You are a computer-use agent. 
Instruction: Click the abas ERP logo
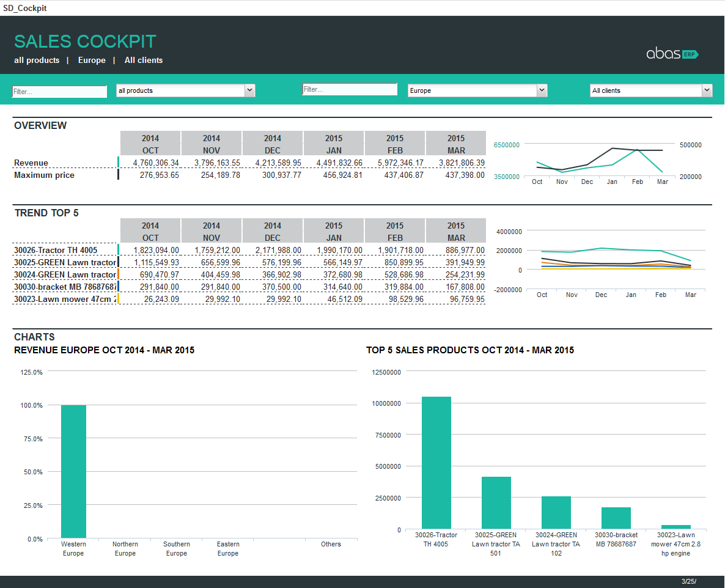tap(672, 54)
